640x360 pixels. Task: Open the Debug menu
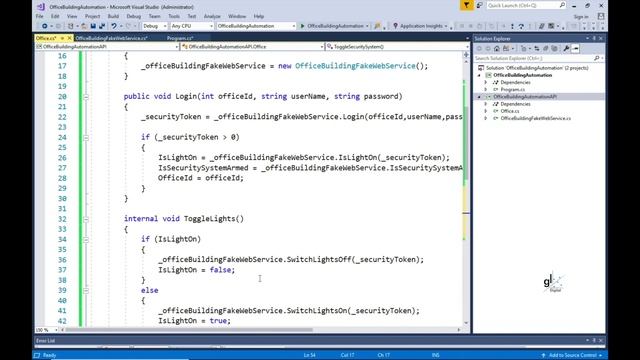click(x=133, y=16)
